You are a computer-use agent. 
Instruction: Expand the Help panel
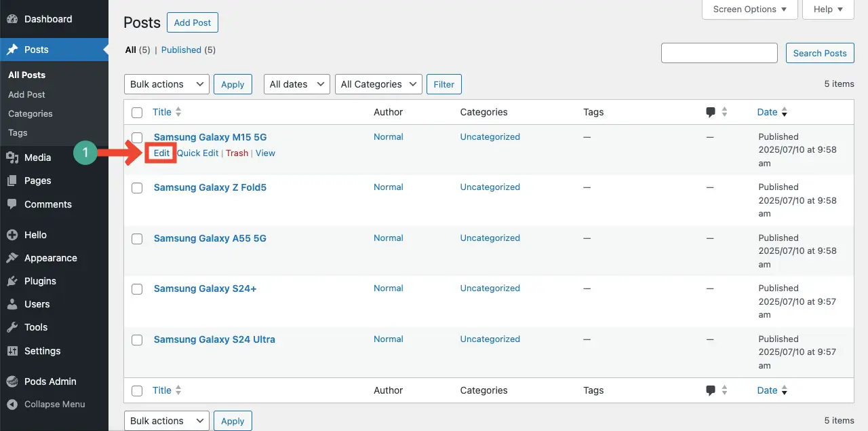coord(828,10)
